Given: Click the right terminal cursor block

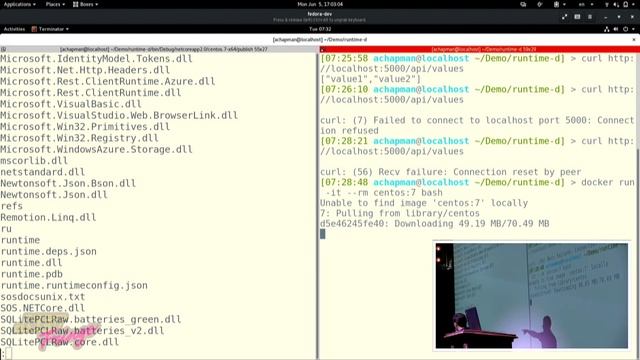Looking at the screenshot, I should point(323,234).
